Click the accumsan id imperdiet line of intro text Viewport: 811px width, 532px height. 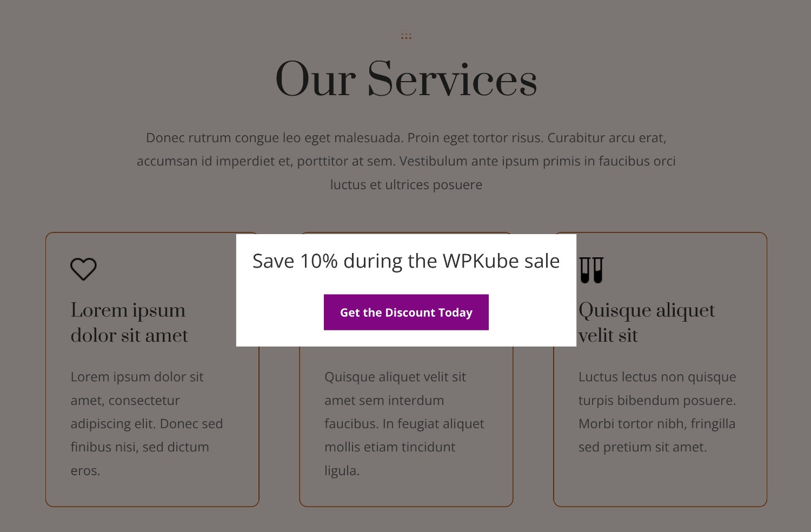(x=406, y=161)
